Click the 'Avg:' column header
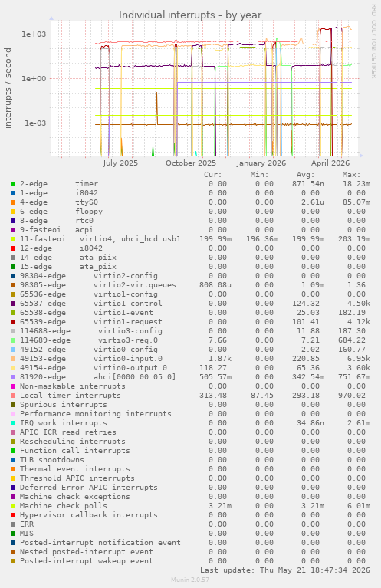Viewport: 381px width, 588px height. click(x=306, y=175)
